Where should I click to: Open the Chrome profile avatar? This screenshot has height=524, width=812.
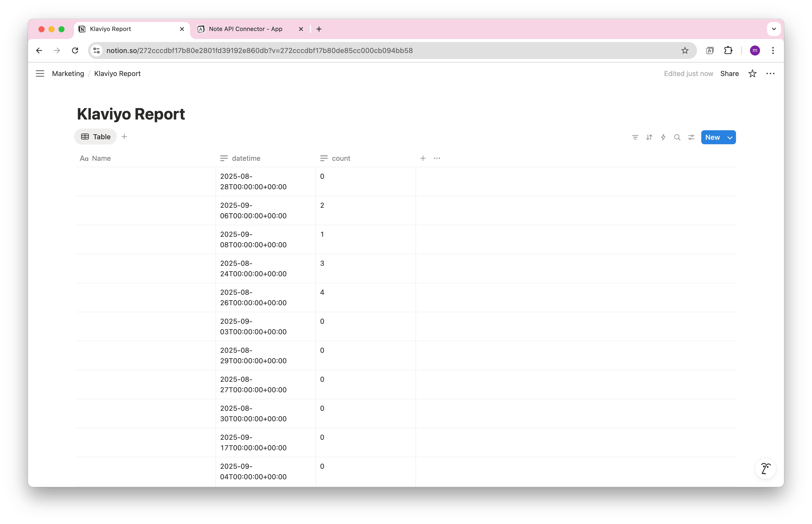pyautogui.click(x=755, y=50)
